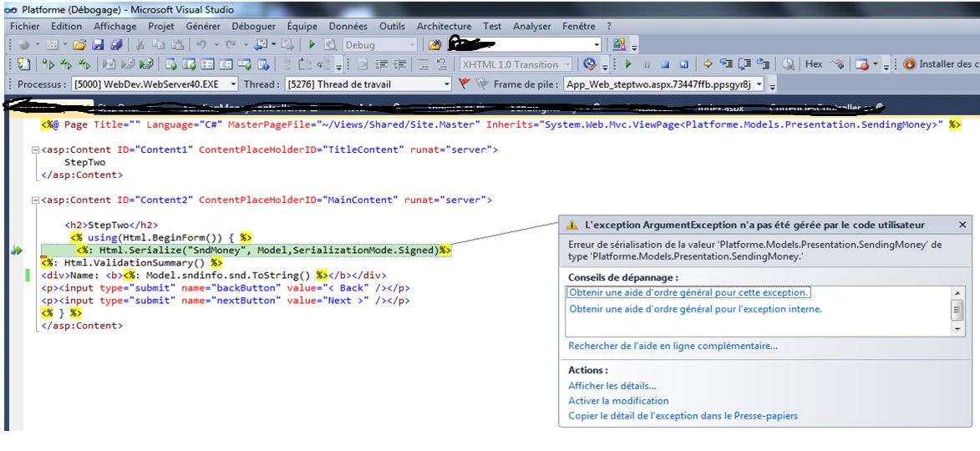Toggle Hex display mode
Screen dimensions: 980x451
[813, 64]
